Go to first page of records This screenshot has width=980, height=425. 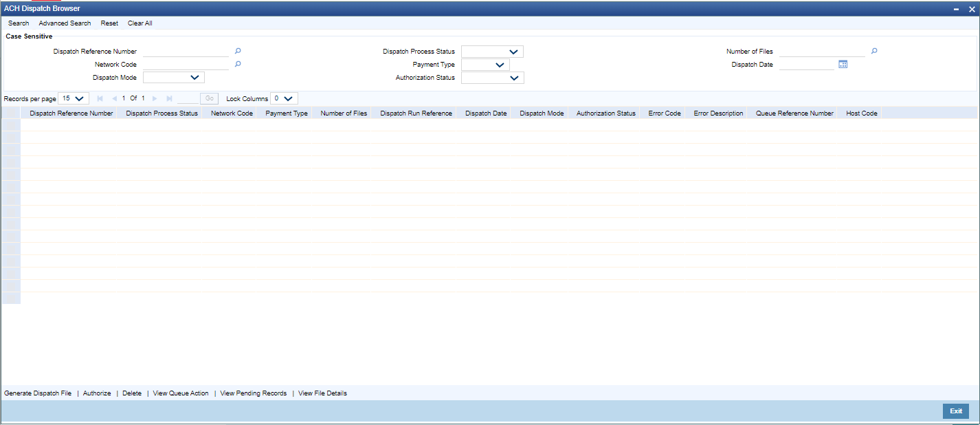pos(100,98)
